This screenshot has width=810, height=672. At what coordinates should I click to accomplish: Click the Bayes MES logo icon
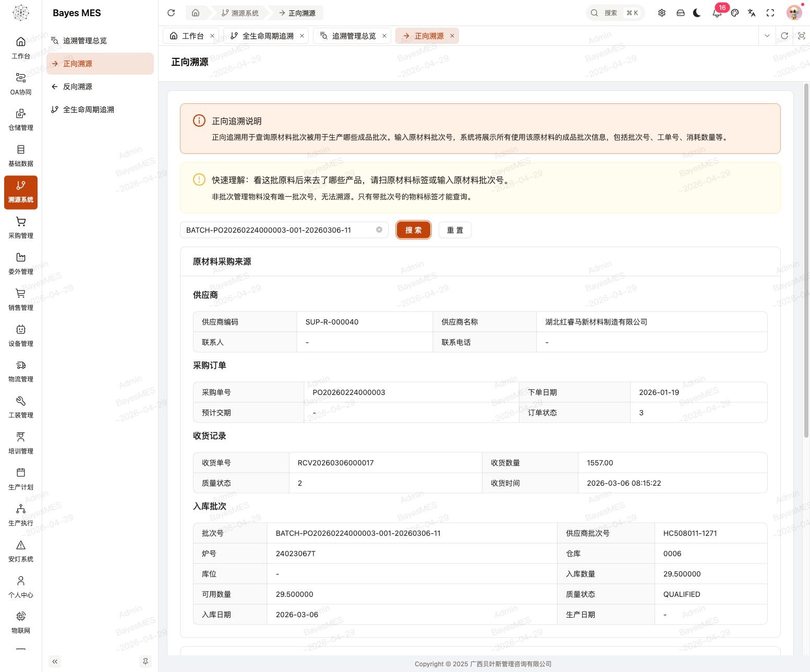pyautogui.click(x=21, y=13)
